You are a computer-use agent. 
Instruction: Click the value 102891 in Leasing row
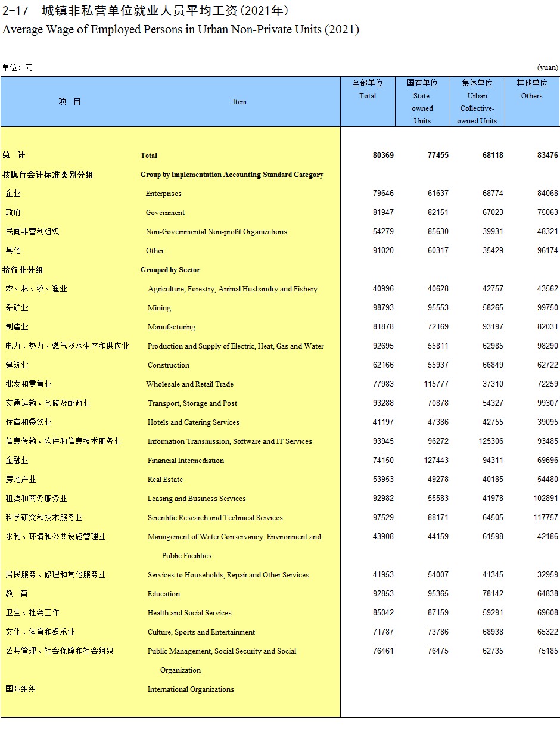click(x=546, y=499)
